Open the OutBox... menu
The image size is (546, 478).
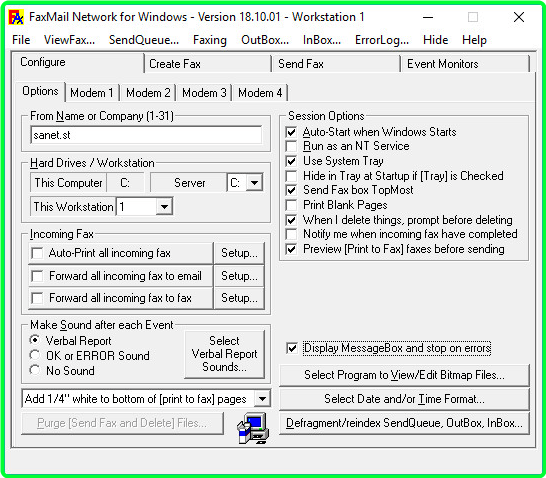click(265, 40)
